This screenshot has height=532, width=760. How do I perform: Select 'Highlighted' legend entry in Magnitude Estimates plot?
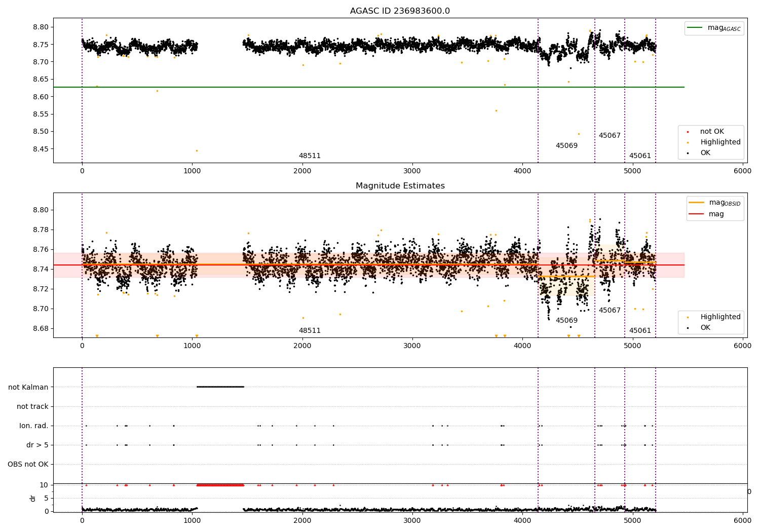pyautogui.click(x=720, y=317)
